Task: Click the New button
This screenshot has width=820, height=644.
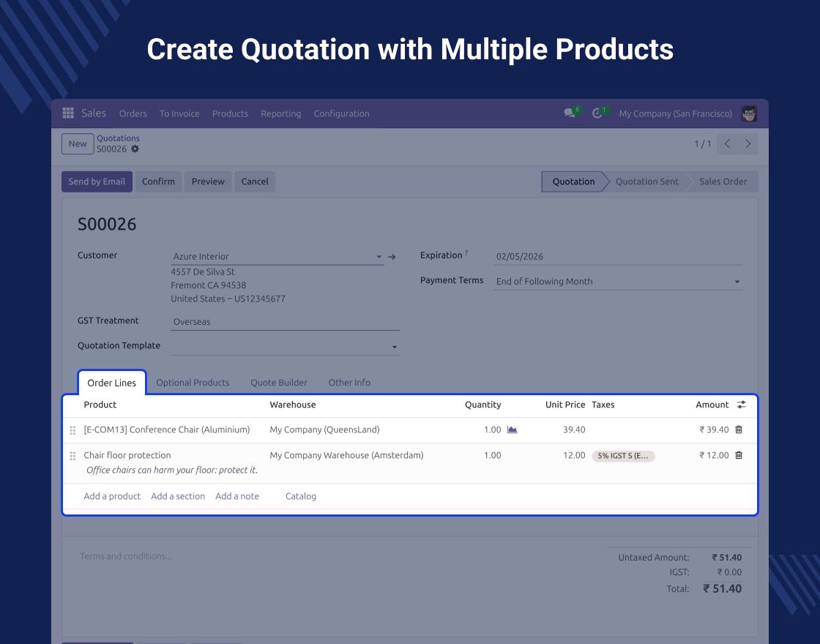Action: point(78,143)
